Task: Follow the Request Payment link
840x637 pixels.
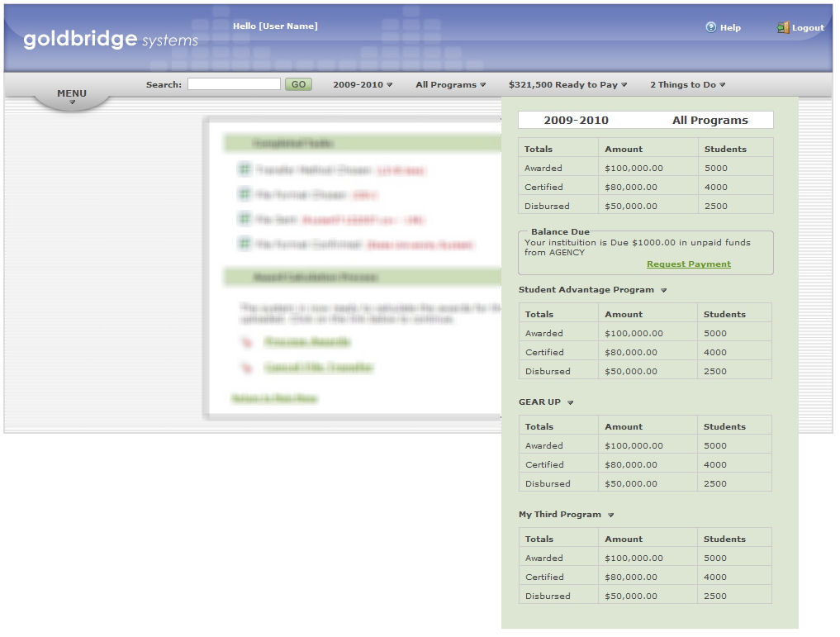Action: [688, 264]
